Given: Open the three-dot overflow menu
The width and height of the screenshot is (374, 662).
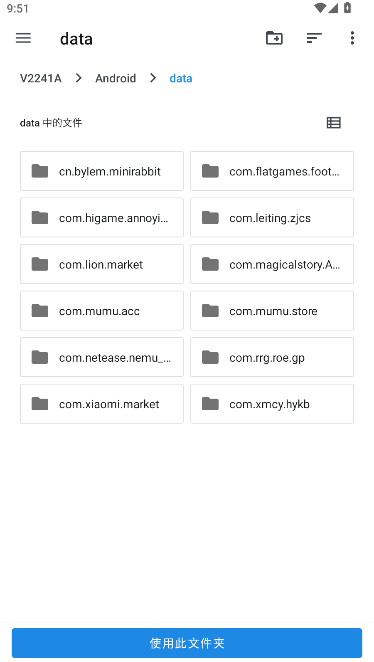Looking at the screenshot, I should (x=352, y=38).
